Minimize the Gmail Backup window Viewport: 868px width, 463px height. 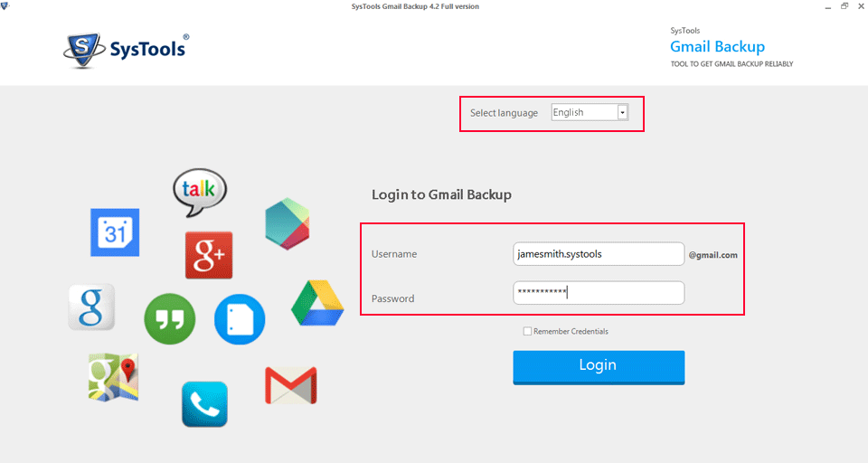[828, 6]
